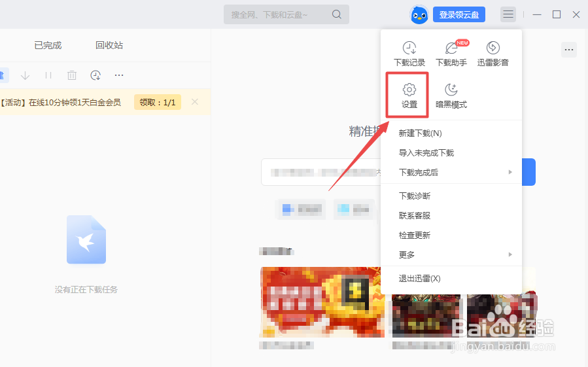Click the search magnifier icon
Viewport: 588px width, 367px height.
coord(337,14)
